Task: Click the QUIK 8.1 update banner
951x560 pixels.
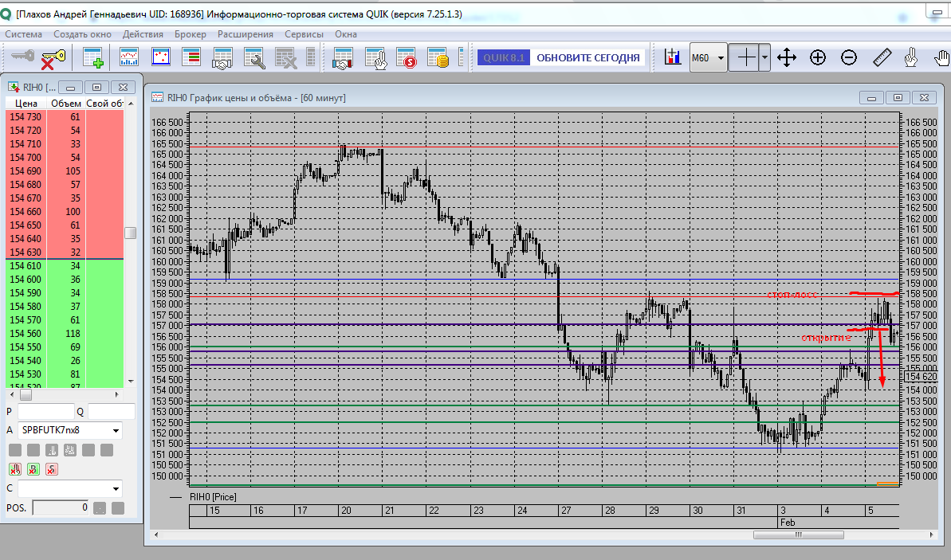Action: pyautogui.click(x=504, y=57)
